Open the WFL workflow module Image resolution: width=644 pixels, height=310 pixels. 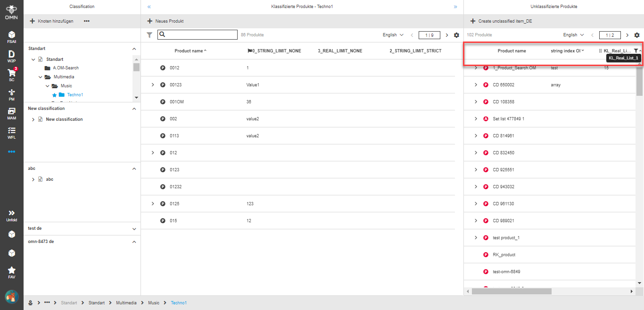pyautogui.click(x=11, y=132)
